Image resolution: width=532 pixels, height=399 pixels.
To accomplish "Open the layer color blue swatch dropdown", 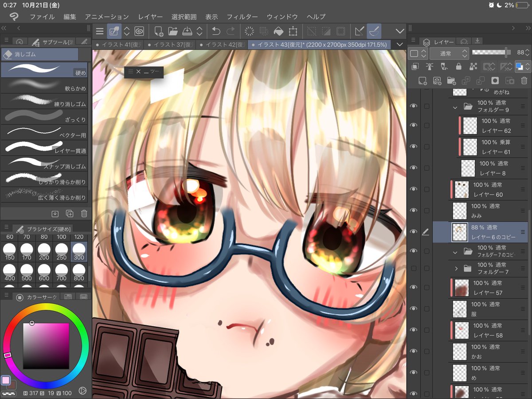I will coord(523,66).
